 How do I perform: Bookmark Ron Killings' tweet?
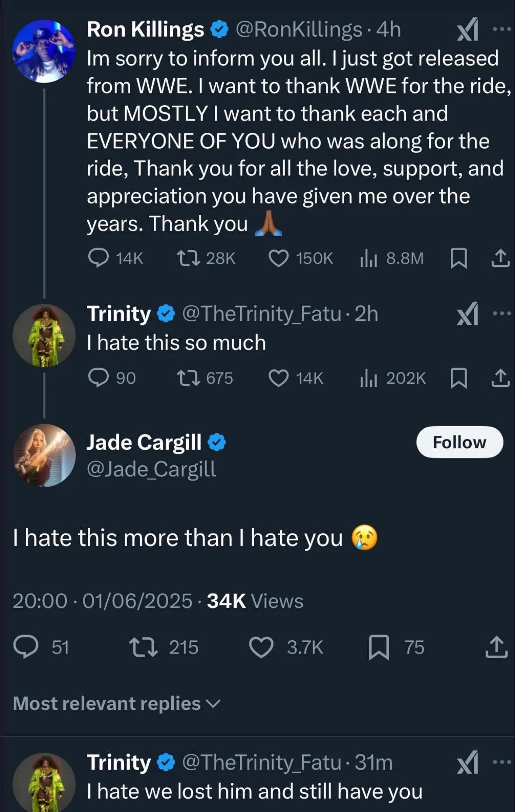coord(459,258)
